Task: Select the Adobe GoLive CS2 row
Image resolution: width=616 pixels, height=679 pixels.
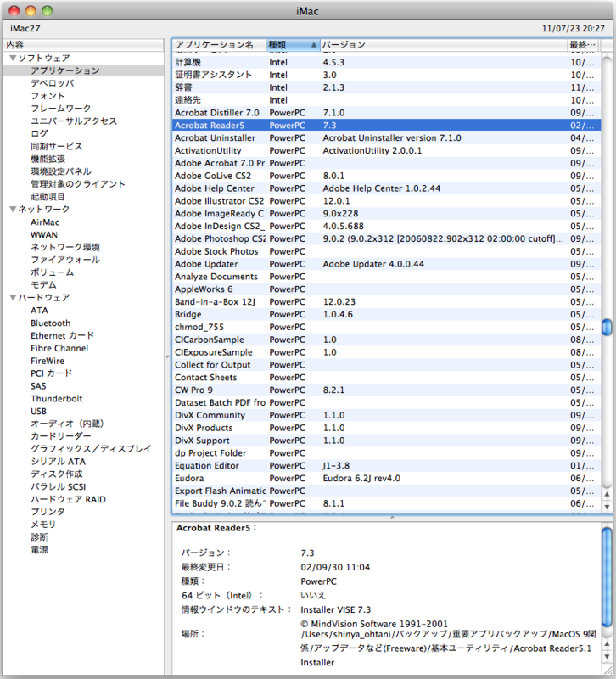Action: point(387,176)
